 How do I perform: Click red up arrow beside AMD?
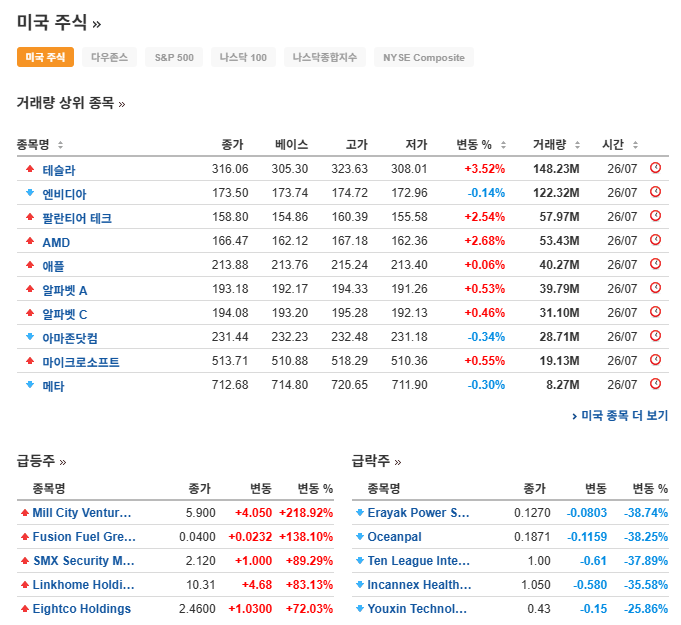tap(30, 240)
